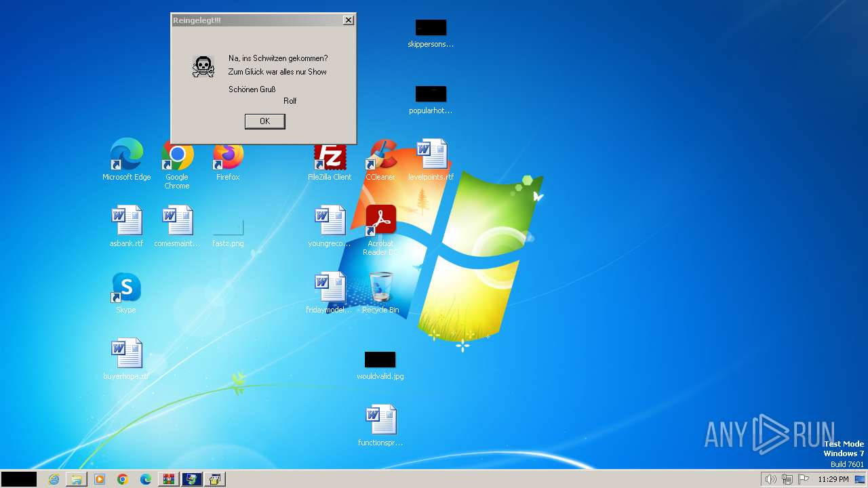Launch Chrome from the taskbar
Screen dimensions: 868x488
pyautogui.click(x=123, y=479)
